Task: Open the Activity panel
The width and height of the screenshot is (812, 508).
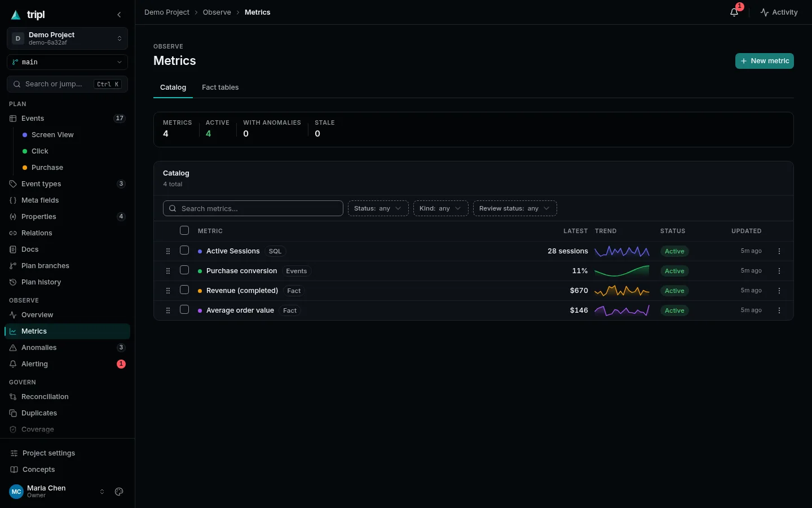Action: (779, 12)
